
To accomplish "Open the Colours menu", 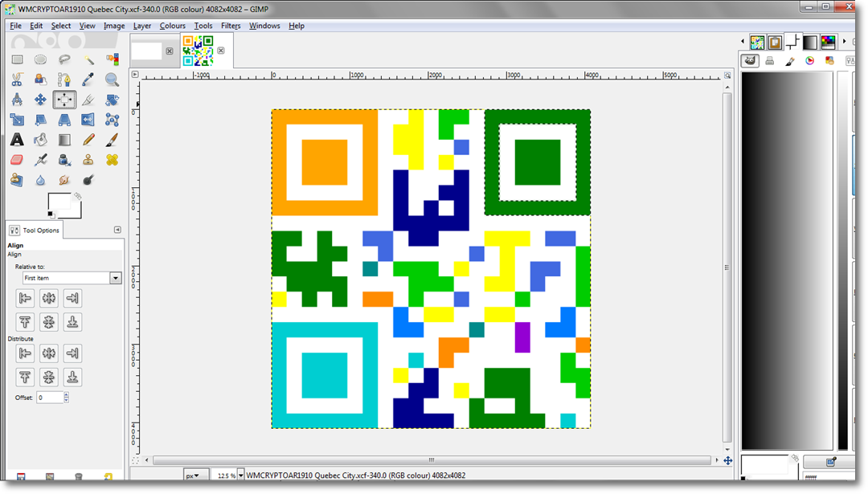I will 173,26.
